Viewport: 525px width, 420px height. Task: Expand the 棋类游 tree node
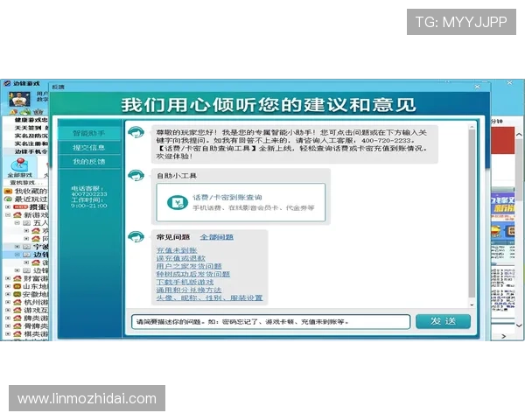[8, 334]
